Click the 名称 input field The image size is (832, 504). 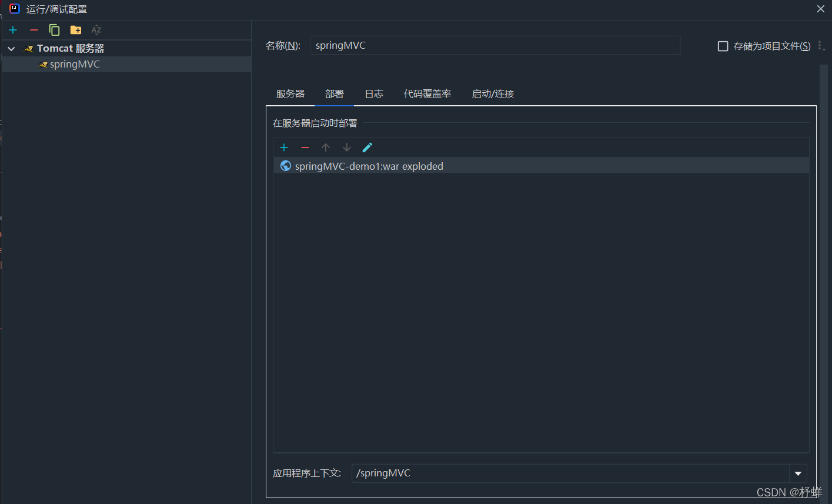pyautogui.click(x=495, y=45)
